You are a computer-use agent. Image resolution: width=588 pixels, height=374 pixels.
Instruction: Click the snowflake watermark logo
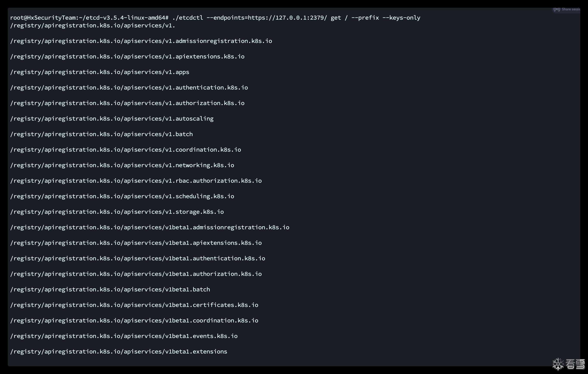[x=558, y=364]
